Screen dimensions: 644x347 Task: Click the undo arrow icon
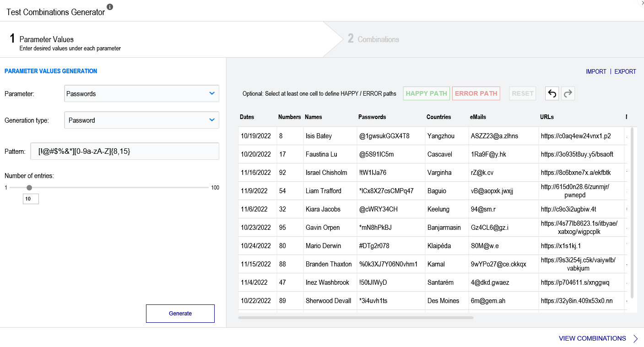tap(552, 93)
